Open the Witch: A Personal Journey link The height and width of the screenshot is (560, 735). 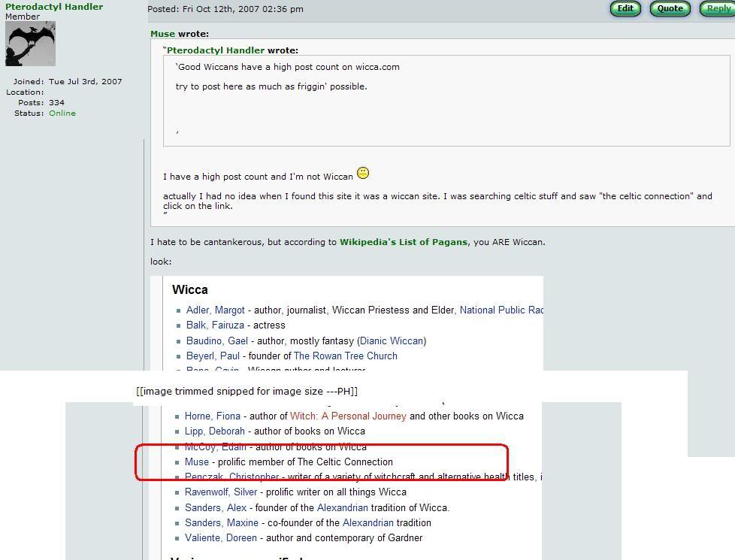[348, 416]
